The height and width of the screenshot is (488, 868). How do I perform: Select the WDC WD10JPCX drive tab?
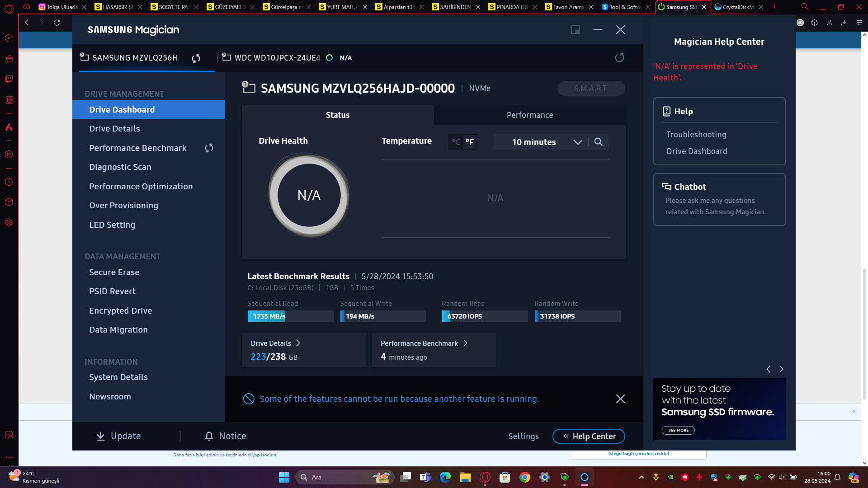[x=277, y=58]
